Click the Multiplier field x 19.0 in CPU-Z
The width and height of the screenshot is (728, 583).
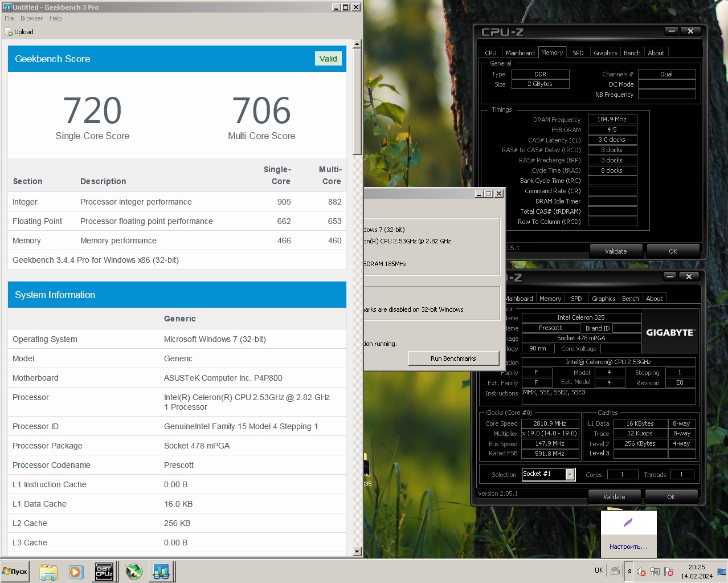(x=550, y=434)
